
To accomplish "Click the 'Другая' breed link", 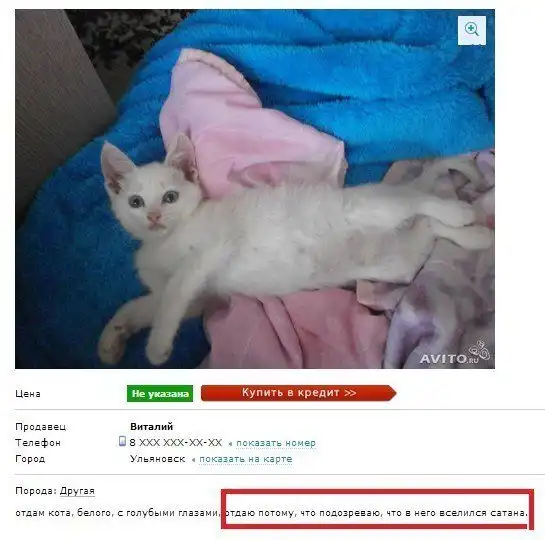I will click(77, 491).
